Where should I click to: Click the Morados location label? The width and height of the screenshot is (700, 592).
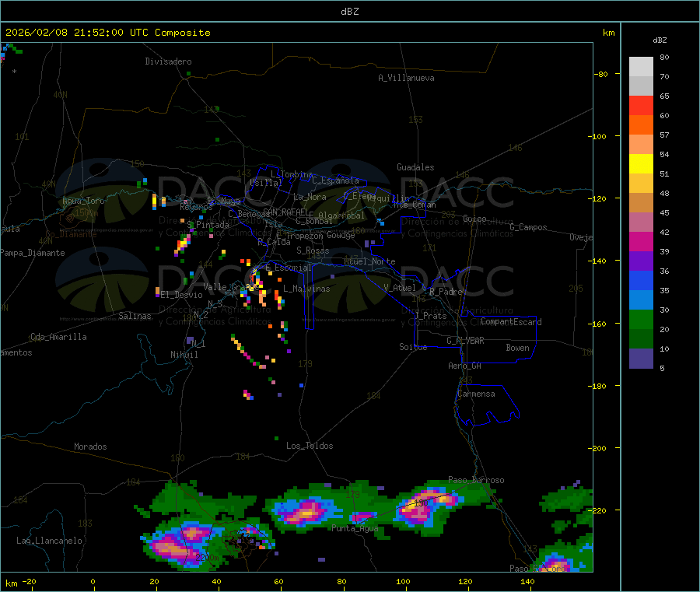[x=90, y=447]
